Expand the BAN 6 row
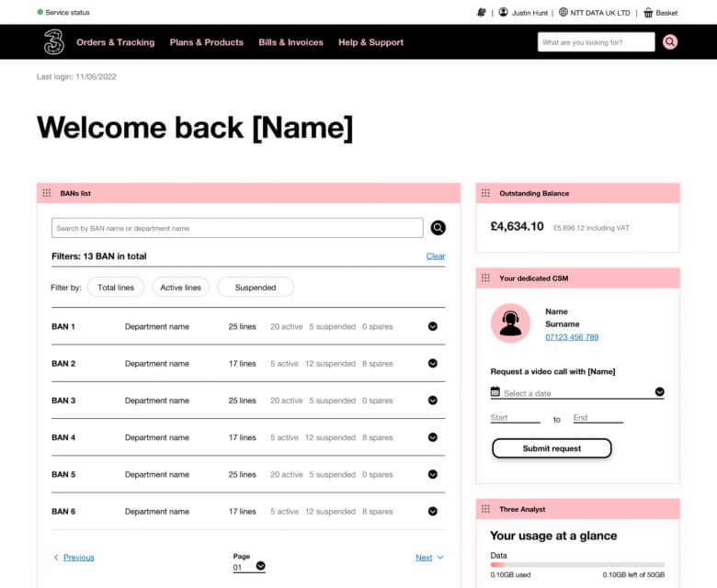This screenshot has height=588, width=717. click(x=433, y=511)
